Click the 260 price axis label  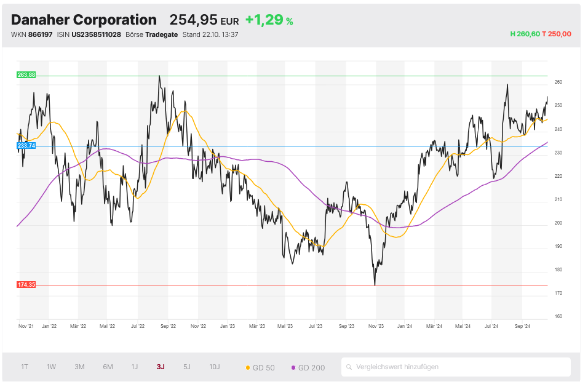[x=558, y=82]
